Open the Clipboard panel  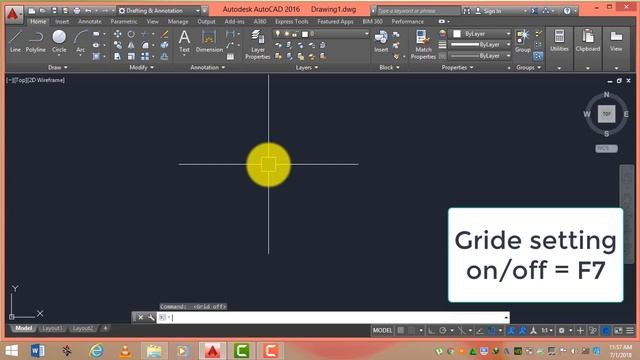(x=588, y=41)
